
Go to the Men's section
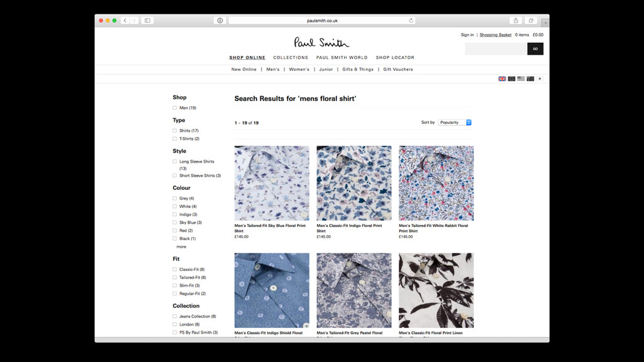click(273, 69)
